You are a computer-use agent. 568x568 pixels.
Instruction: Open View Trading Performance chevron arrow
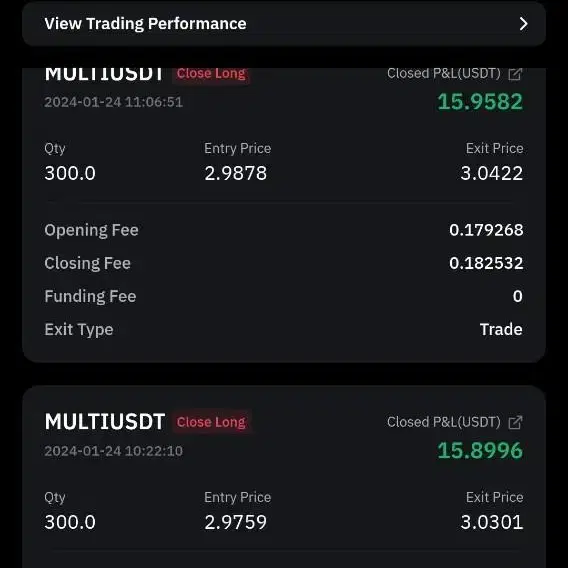coord(523,24)
